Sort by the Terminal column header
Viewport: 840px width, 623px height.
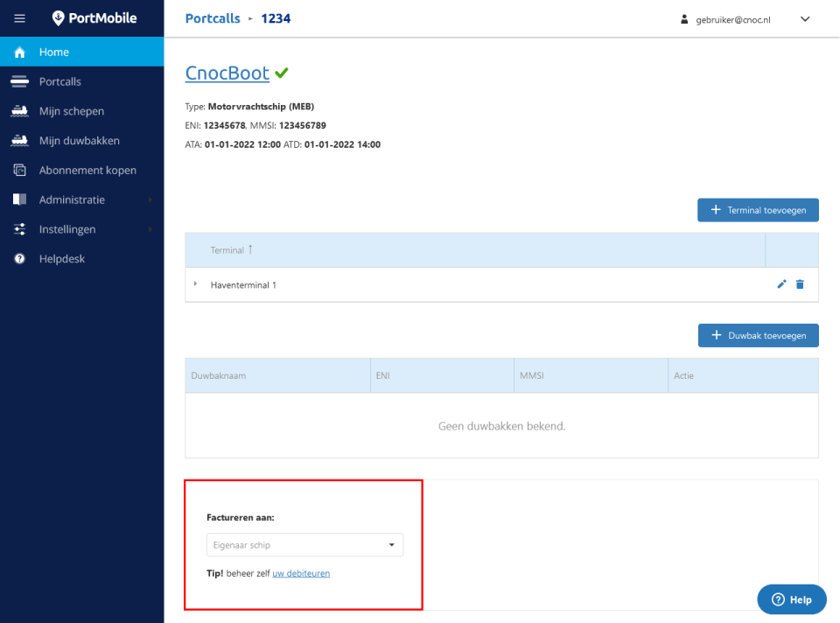[227, 250]
